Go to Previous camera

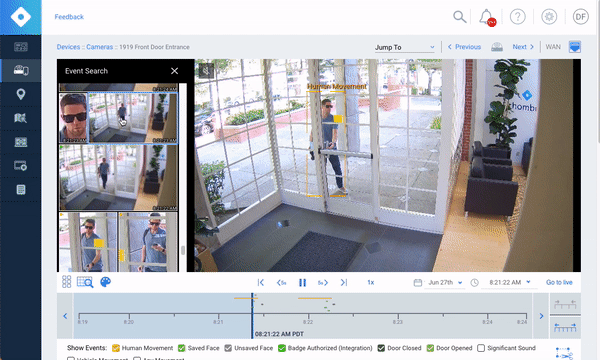tap(464, 47)
